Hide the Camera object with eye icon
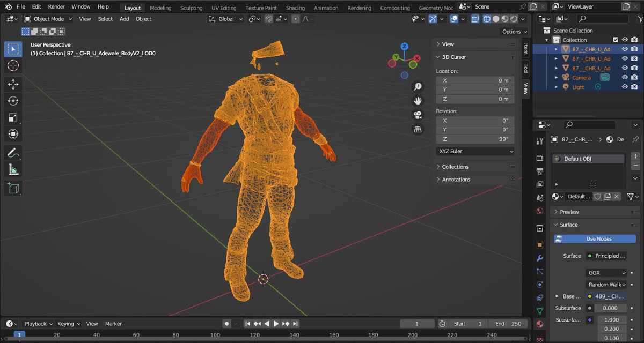 [x=625, y=78]
